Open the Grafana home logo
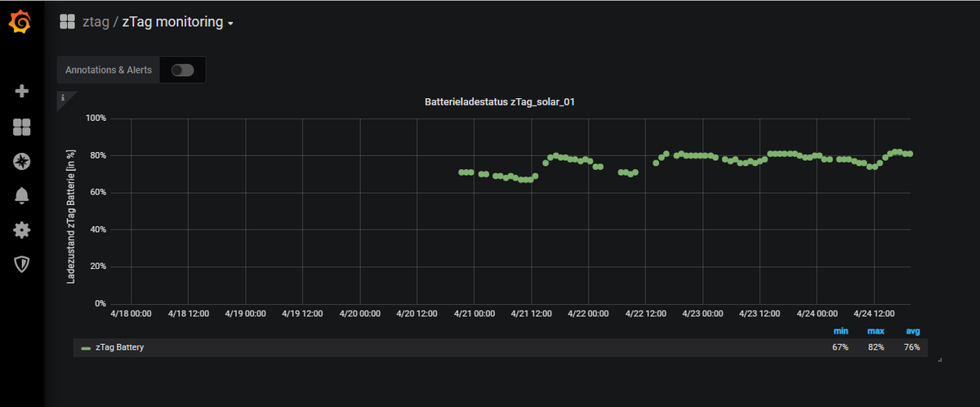 pos(21,23)
